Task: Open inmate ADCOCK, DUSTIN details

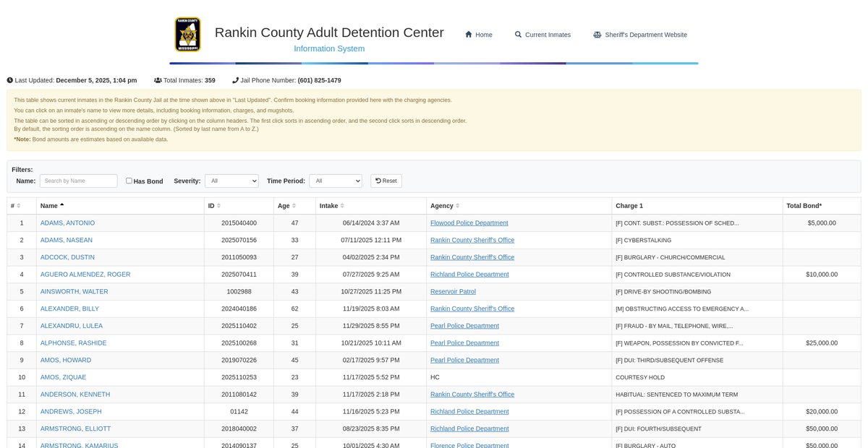Action: pos(67,257)
